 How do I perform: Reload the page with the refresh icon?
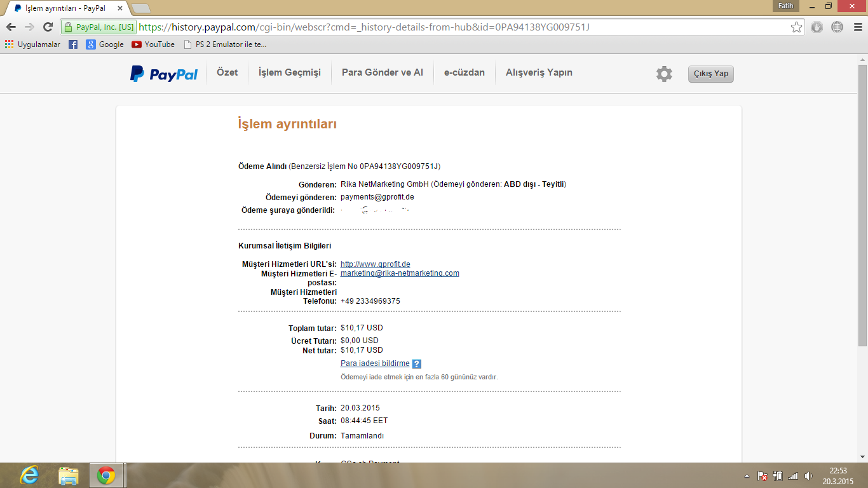coord(48,27)
